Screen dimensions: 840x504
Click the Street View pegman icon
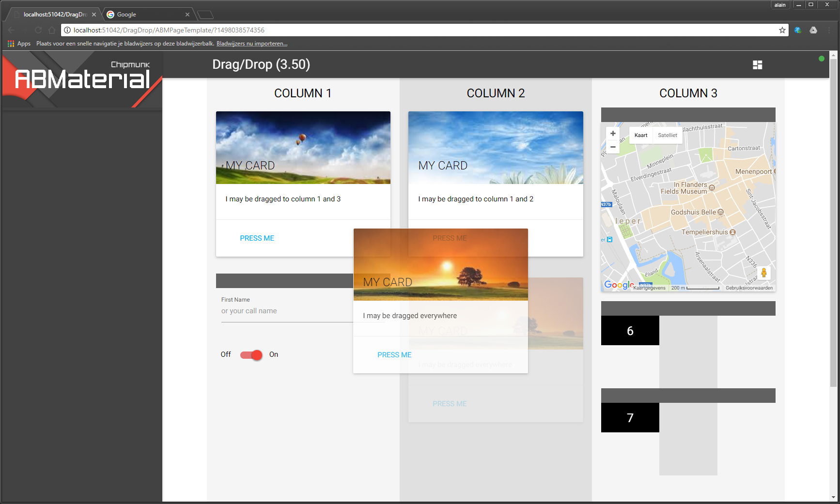point(763,273)
